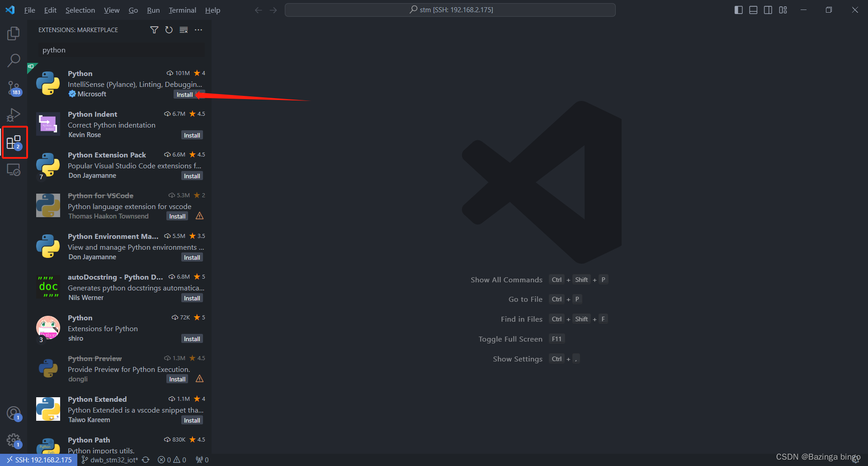The height and width of the screenshot is (466, 868).
Task: Install Python extension by shiro
Action: (x=192, y=339)
